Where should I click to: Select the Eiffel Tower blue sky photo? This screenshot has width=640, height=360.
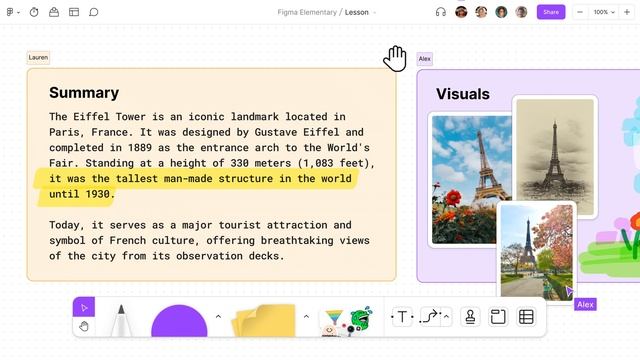470,180
